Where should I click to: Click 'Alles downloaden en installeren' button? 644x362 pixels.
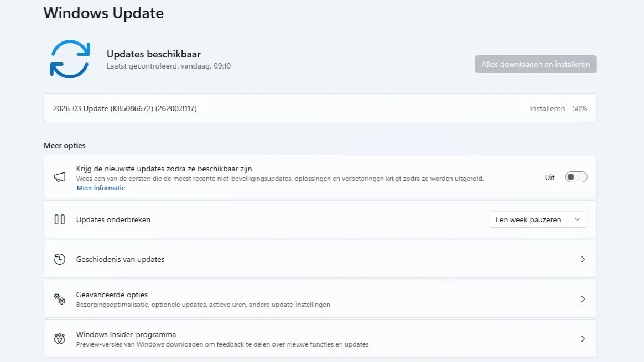point(536,64)
